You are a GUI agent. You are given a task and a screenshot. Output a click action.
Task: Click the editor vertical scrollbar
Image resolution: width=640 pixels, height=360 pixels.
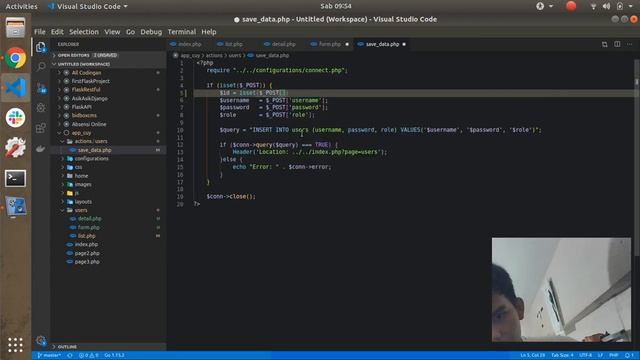tap(636, 159)
